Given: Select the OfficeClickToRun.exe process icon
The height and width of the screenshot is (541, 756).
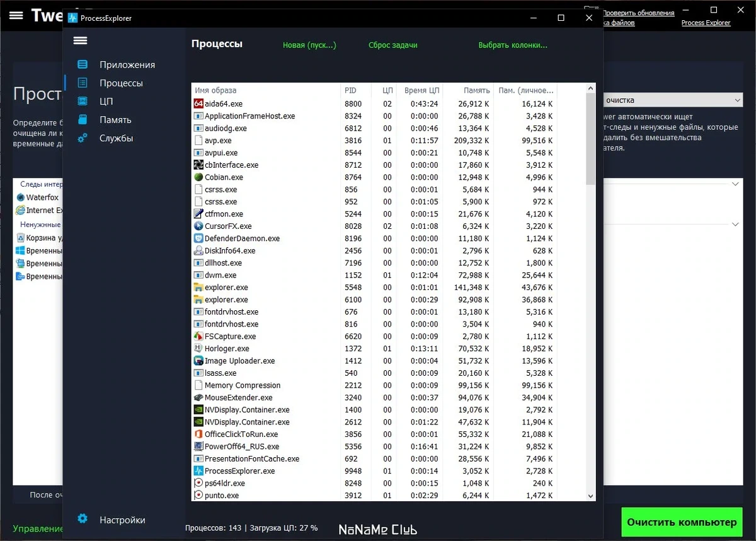Looking at the screenshot, I should point(198,434).
